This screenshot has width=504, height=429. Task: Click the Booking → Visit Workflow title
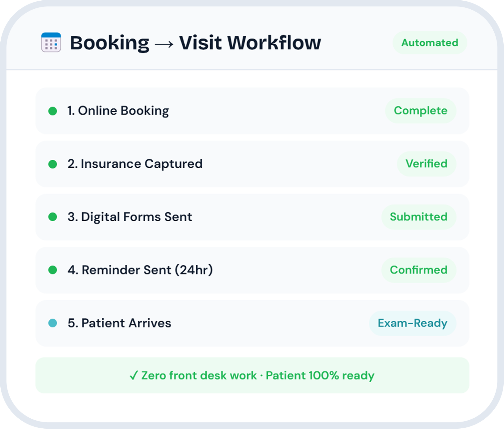[x=195, y=43]
